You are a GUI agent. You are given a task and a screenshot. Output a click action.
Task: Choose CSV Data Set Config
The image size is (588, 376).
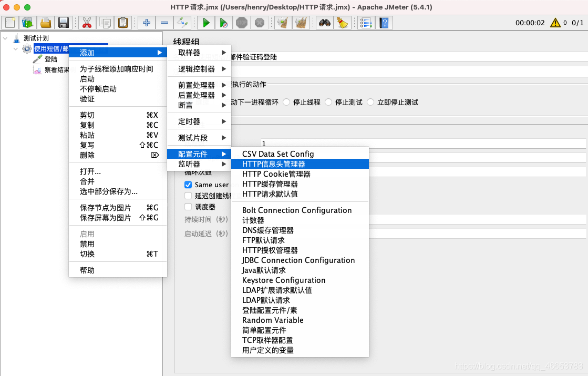click(x=300, y=154)
